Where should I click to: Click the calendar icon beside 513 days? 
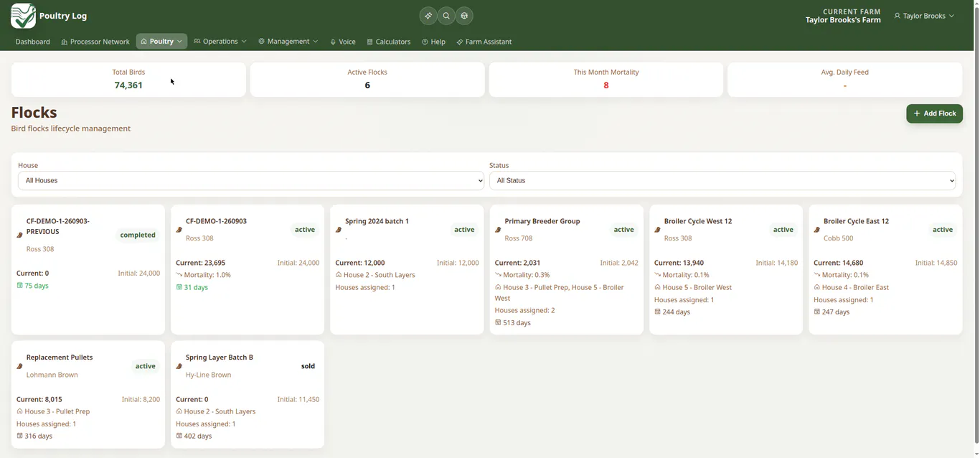pos(498,323)
